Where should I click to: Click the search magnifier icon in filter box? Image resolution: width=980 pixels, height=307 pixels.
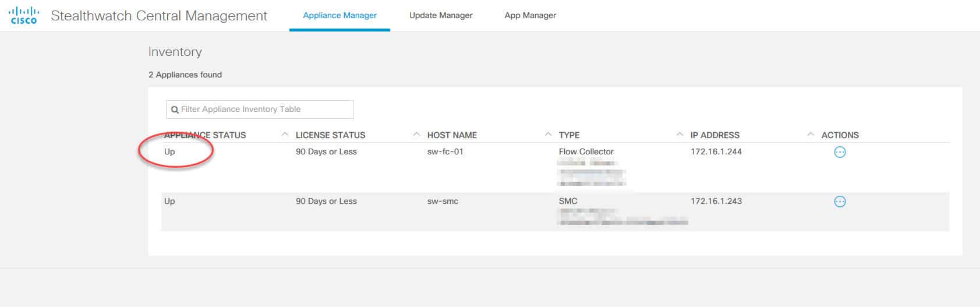[175, 110]
